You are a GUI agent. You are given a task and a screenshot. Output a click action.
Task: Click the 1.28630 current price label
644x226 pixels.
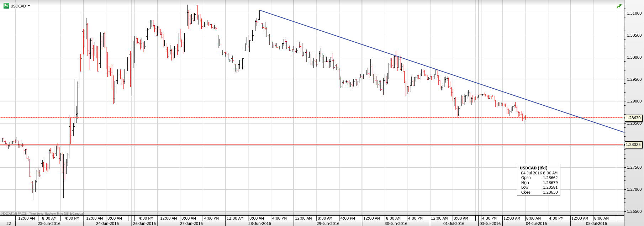click(x=633, y=118)
